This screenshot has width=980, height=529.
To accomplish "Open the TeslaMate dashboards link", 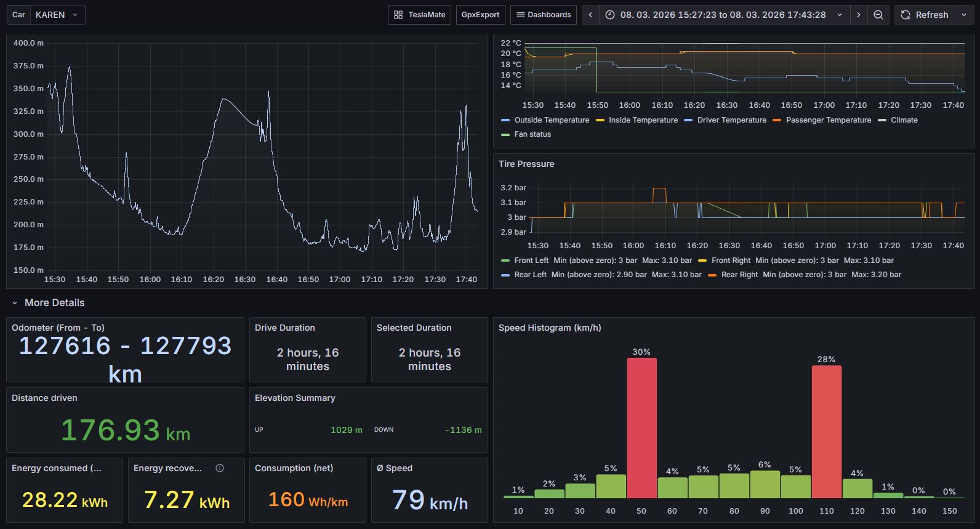I will (419, 15).
